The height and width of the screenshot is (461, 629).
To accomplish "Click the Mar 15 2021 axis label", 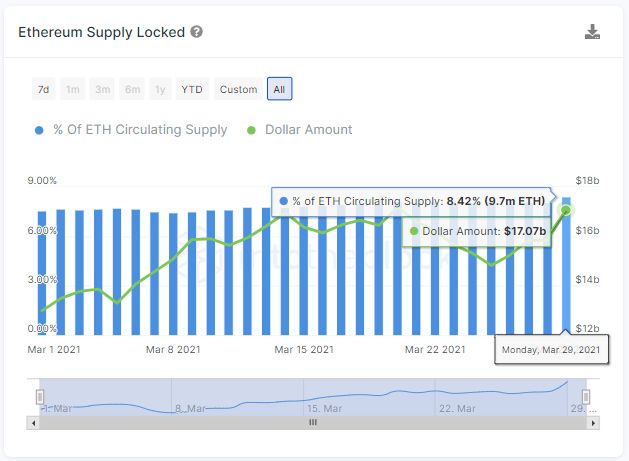I will 304,349.
